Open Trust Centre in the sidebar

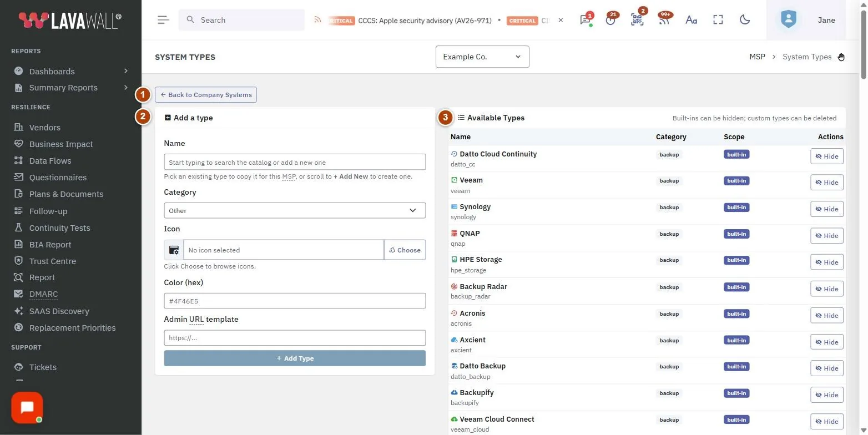click(52, 261)
